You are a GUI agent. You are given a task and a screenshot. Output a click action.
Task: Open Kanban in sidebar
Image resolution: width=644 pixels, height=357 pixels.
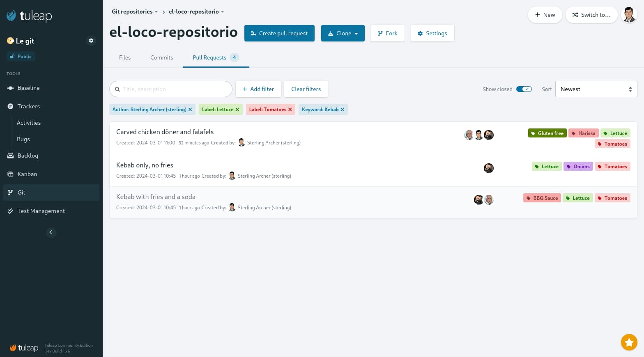tap(51, 174)
